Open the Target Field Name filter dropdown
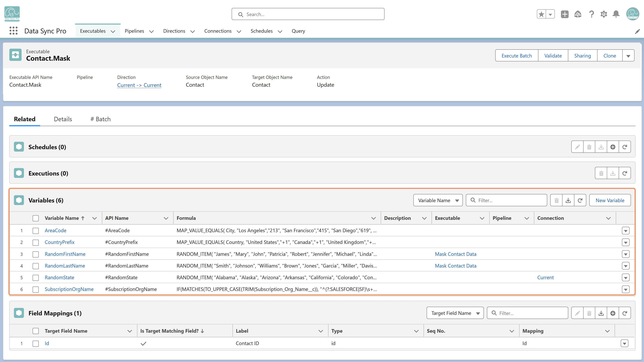644x362 pixels. pyautogui.click(x=455, y=313)
